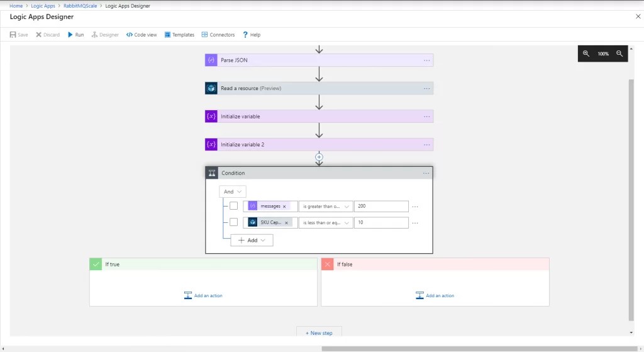Image resolution: width=644 pixels, height=352 pixels.
Task: Select the Initialize variable step title
Action: point(240,116)
